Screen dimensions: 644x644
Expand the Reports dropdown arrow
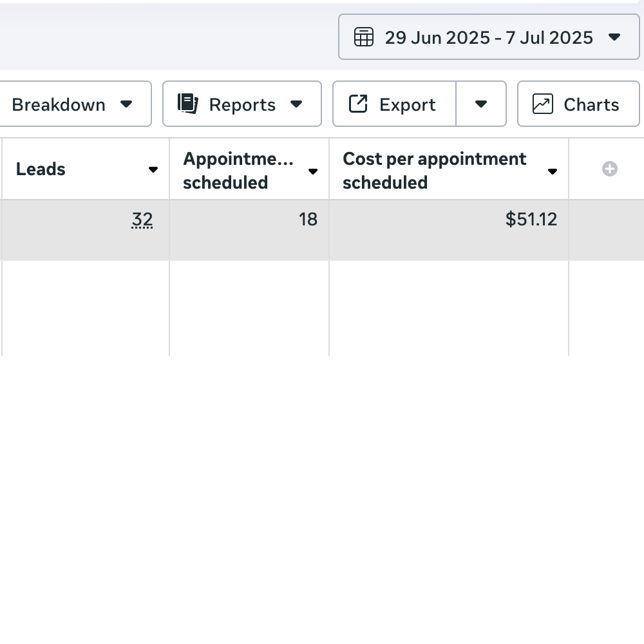point(296,104)
